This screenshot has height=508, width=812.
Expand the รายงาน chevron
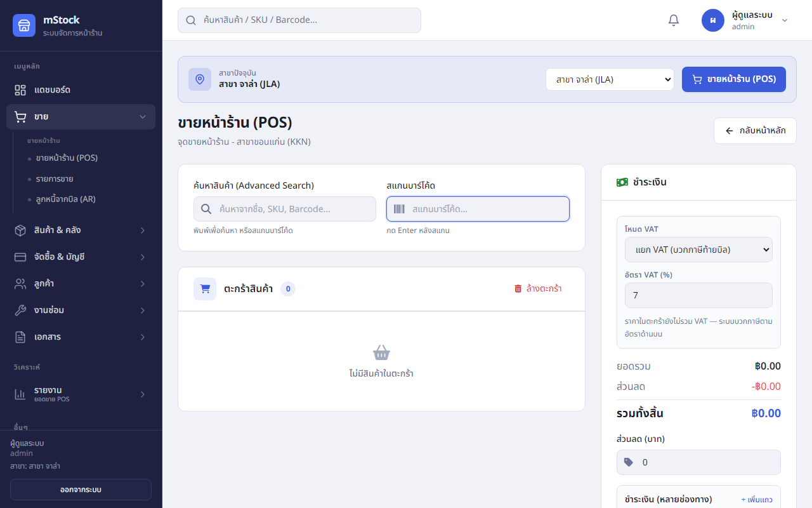[x=143, y=394]
